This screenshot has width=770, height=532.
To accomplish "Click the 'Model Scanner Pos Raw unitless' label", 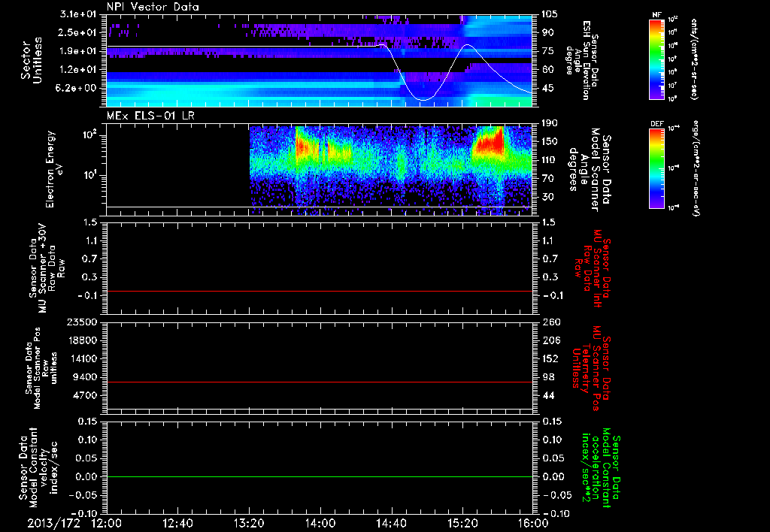I will coord(44,368).
